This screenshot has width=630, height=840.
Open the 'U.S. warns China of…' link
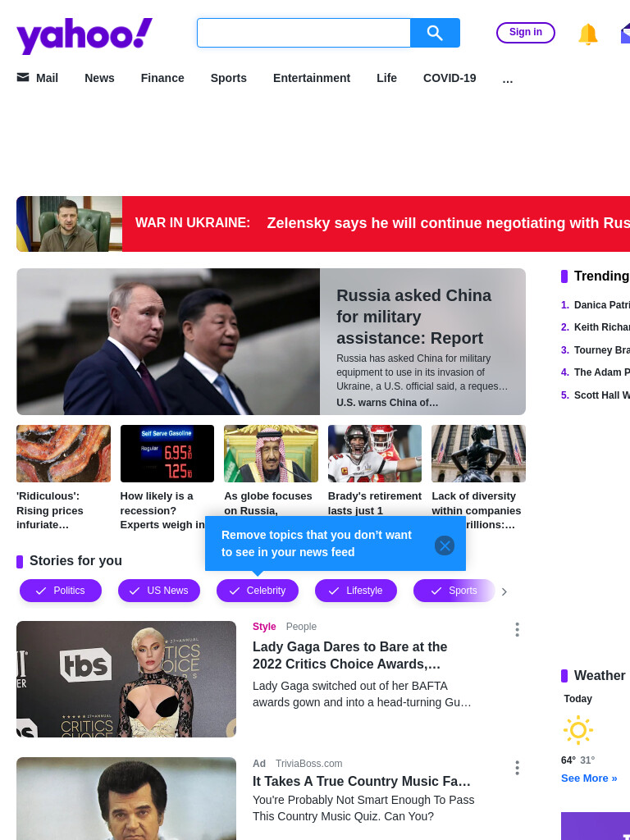[387, 402]
